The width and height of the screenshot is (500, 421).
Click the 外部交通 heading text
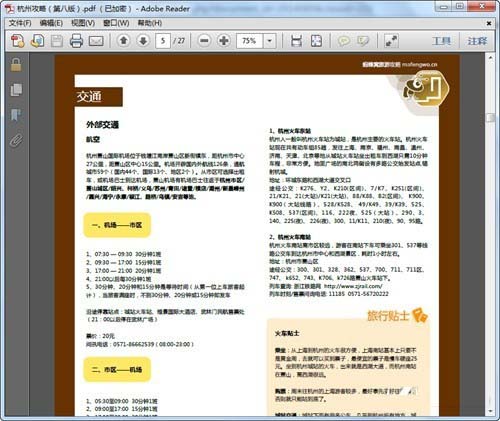click(x=102, y=125)
